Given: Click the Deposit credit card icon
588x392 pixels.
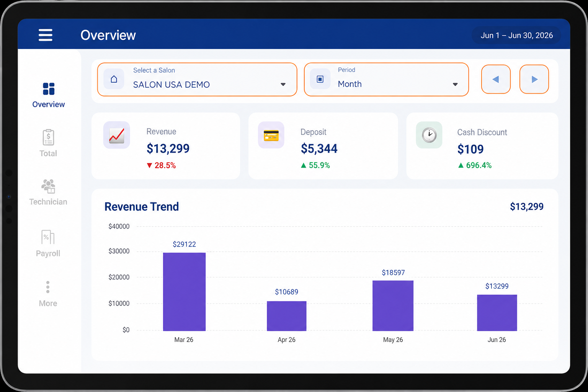Looking at the screenshot, I should pyautogui.click(x=271, y=135).
